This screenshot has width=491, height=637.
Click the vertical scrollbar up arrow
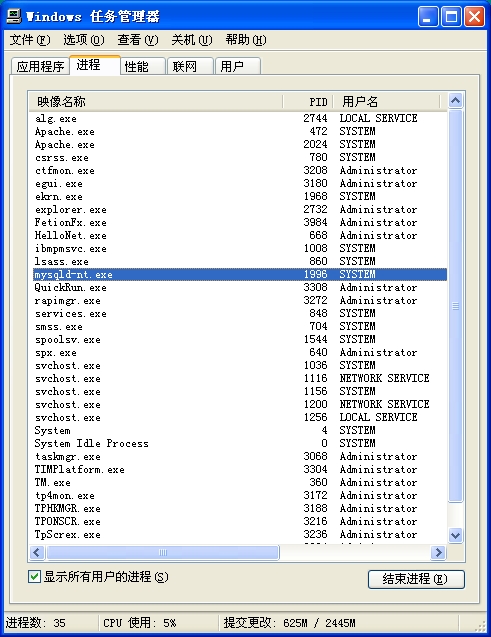pos(456,100)
